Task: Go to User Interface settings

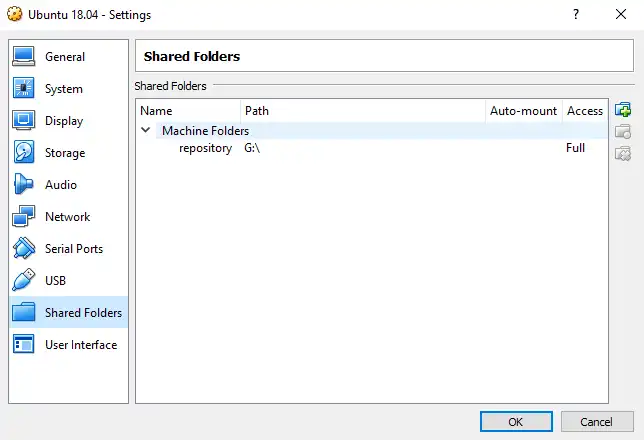Action: (80, 345)
